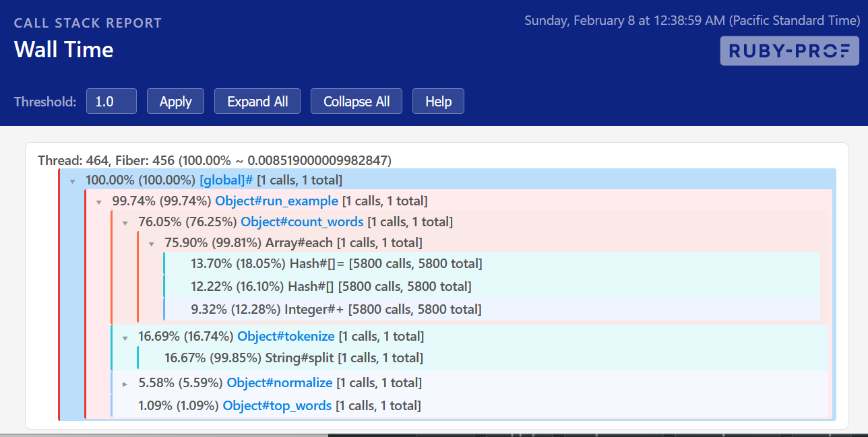The image size is (868, 437).
Task: Click the RUBY-PROF logo
Action: pos(788,51)
